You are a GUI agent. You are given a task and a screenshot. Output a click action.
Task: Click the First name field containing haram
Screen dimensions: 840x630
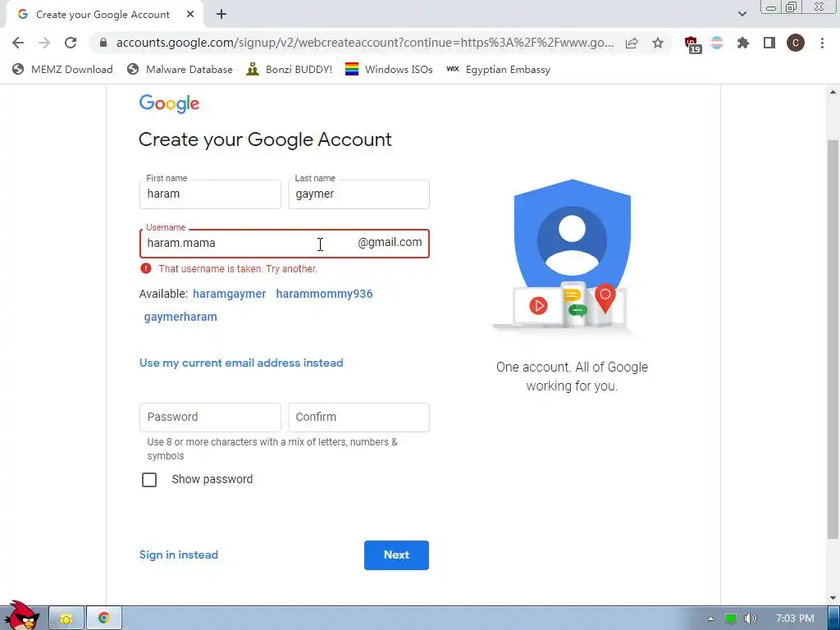(210, 194)
